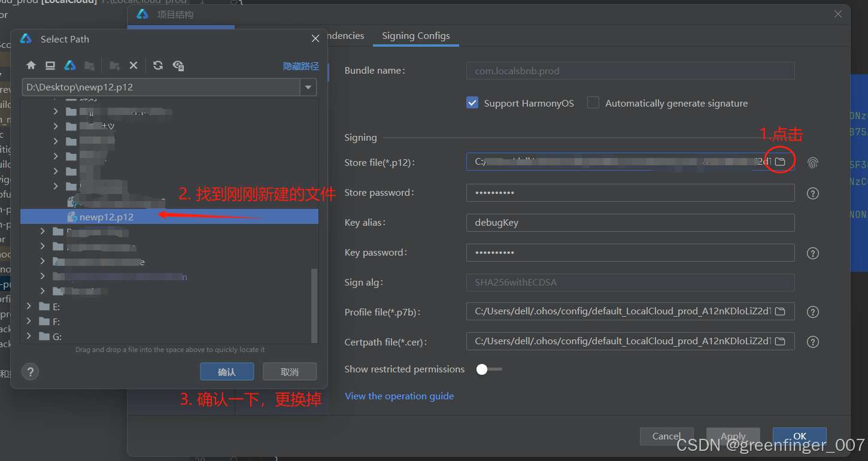868x461 pixels.
Task: Close the Select Path dialog
Action: (x=315, y=39)
